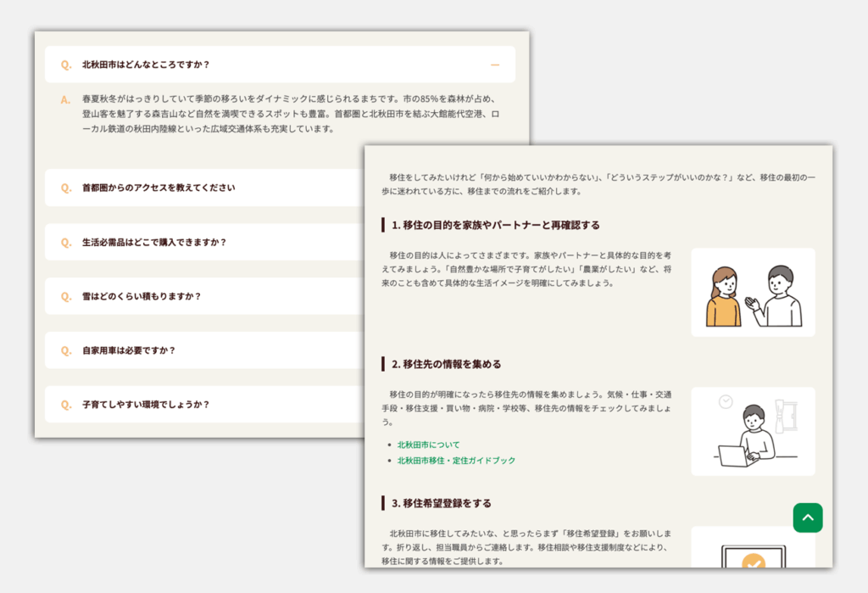
Task: Open the "北秋田市について" link
Action: (427, 445)
